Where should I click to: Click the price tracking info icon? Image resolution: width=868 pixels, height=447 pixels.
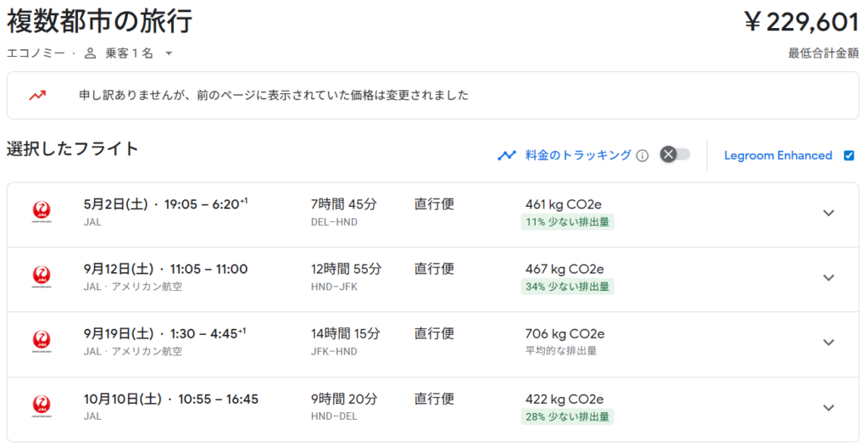[x=643, y=155]
